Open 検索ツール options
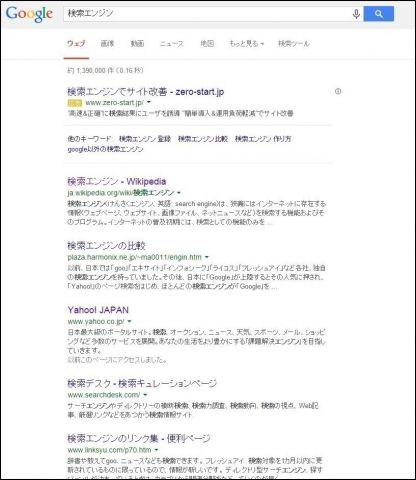Viewport: 416px width, 480px height. coord(294,44)
